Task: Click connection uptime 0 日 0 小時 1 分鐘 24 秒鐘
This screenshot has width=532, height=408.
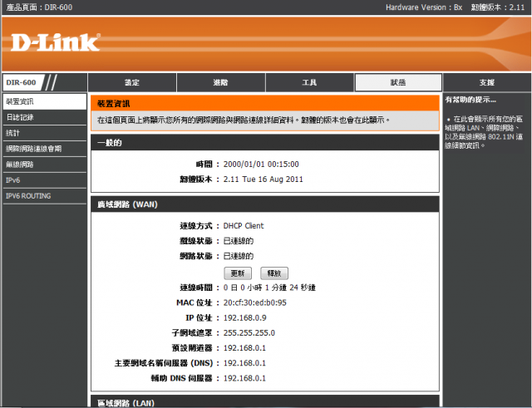Action: tap(269, 288)
